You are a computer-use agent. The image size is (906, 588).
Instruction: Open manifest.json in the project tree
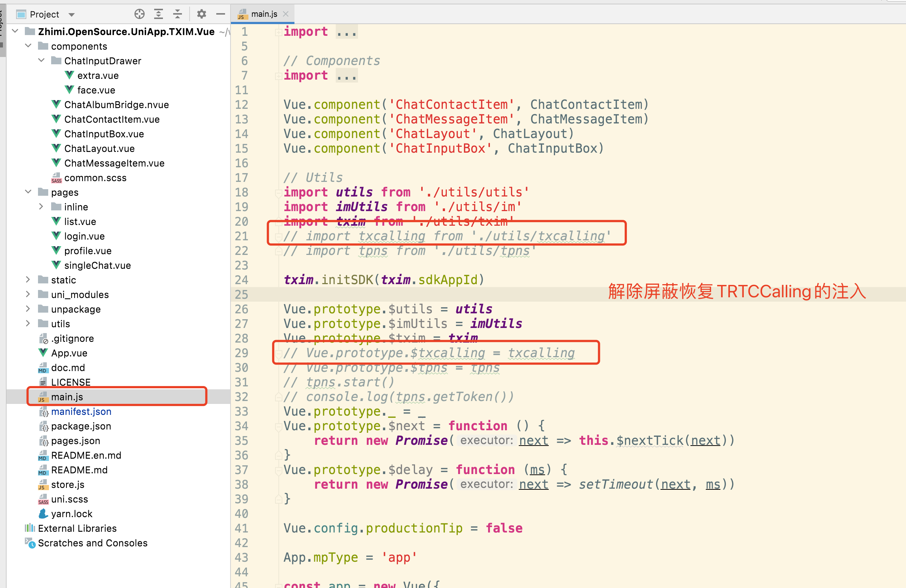(x=81, y=411)
